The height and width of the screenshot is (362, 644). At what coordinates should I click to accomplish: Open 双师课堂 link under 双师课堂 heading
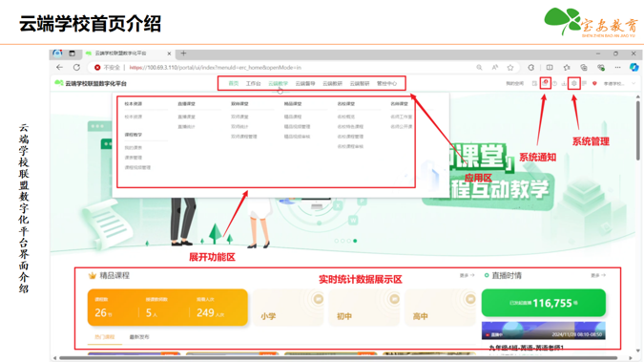[x=239, y=117]
